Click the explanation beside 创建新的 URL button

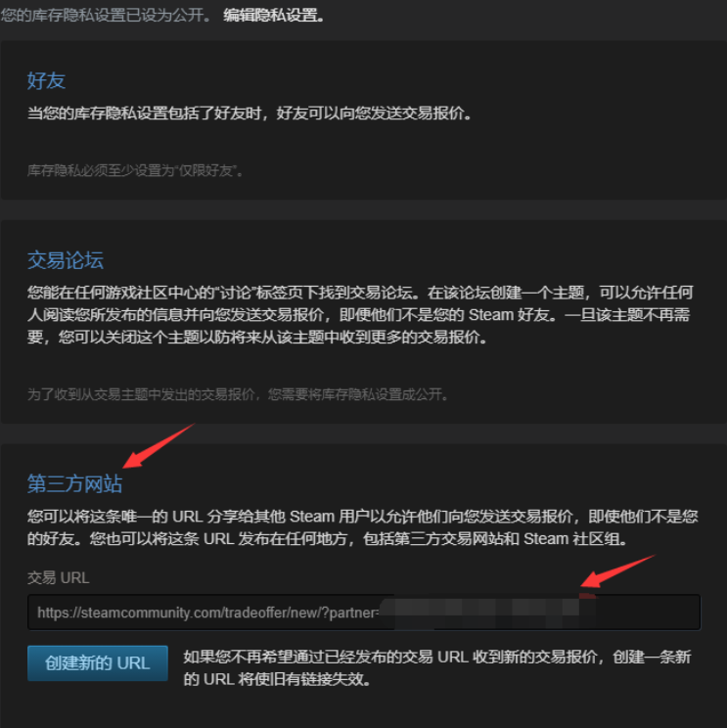(436, 667)
